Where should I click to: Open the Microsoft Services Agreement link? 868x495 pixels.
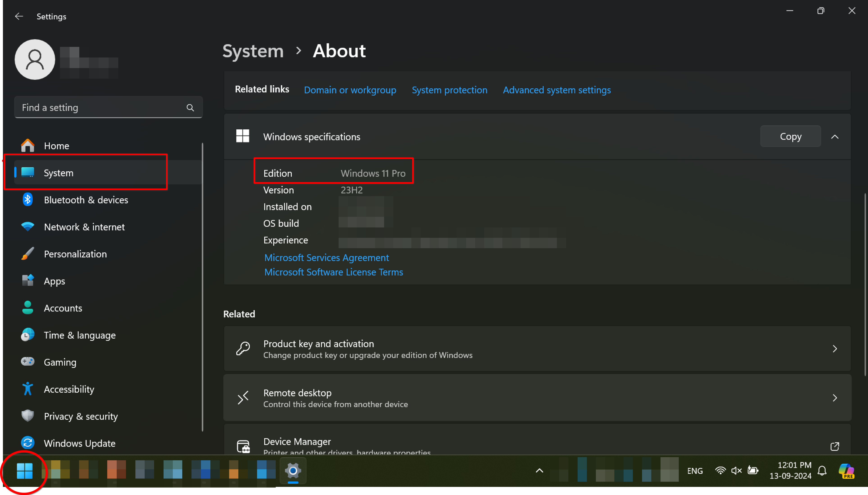pos(326,258)
